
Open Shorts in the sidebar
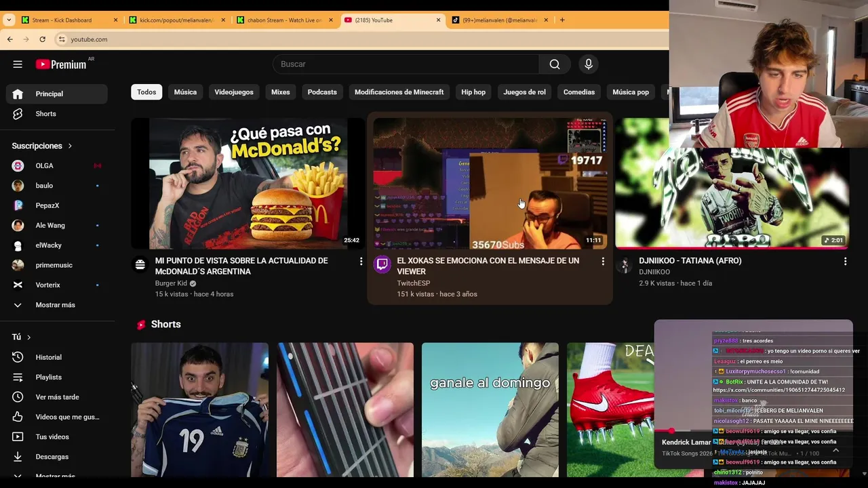pyautogui.click(x=57, y=114)
